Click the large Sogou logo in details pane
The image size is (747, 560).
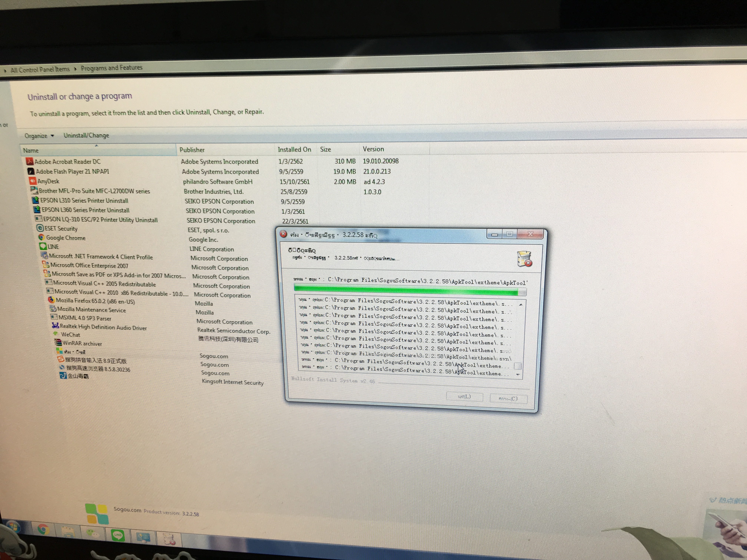click(97, 514)
